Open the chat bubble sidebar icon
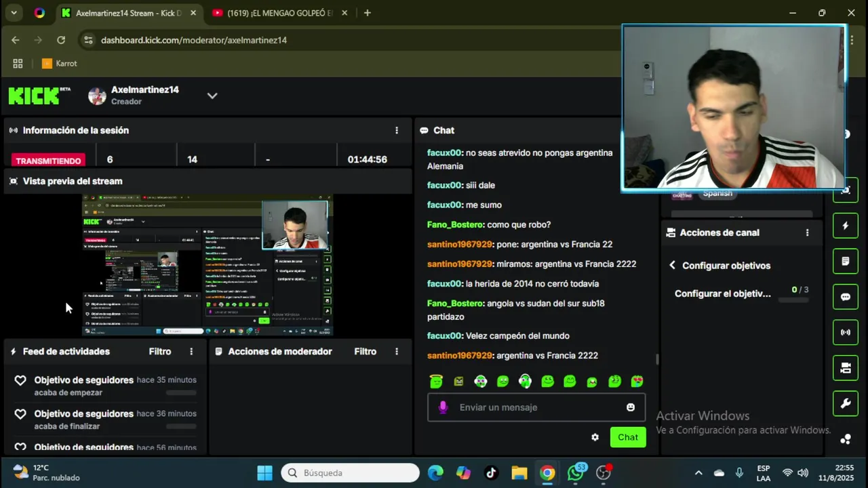Image resolution: width=868 pixels, height=488 pixels. coord(845,297)
